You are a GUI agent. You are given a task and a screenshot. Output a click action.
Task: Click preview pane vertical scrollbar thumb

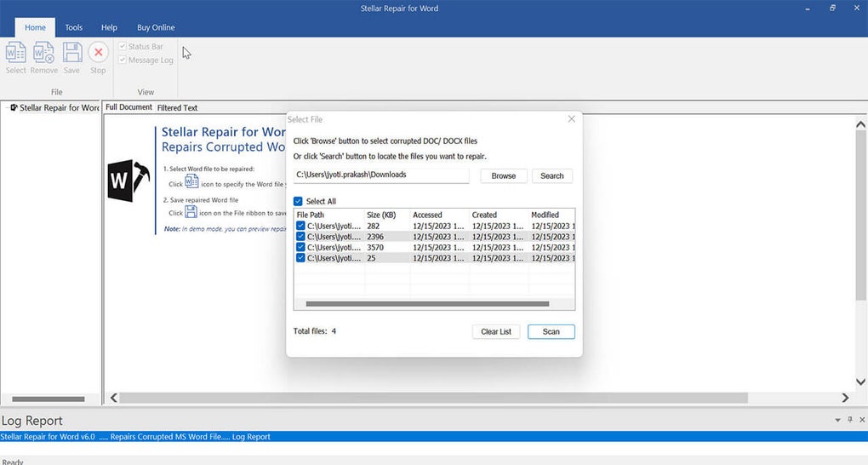point(860,216)
